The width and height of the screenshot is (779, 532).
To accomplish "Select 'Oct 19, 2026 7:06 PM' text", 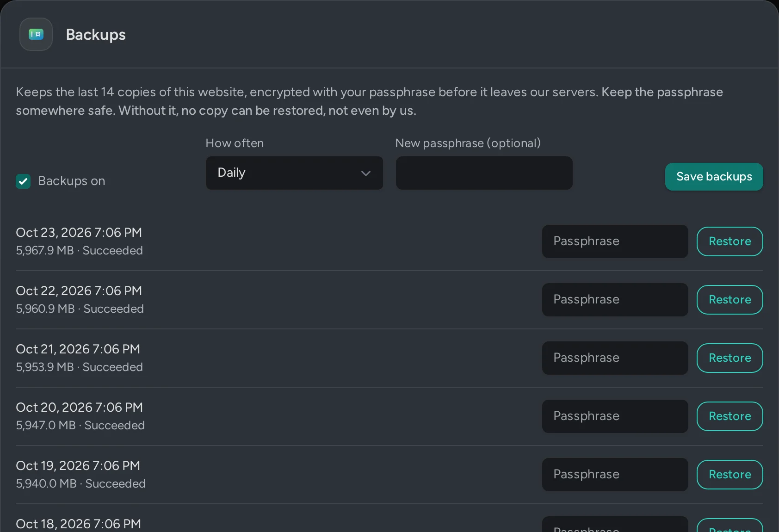I will pyautogui.click(x=78, y=465).
